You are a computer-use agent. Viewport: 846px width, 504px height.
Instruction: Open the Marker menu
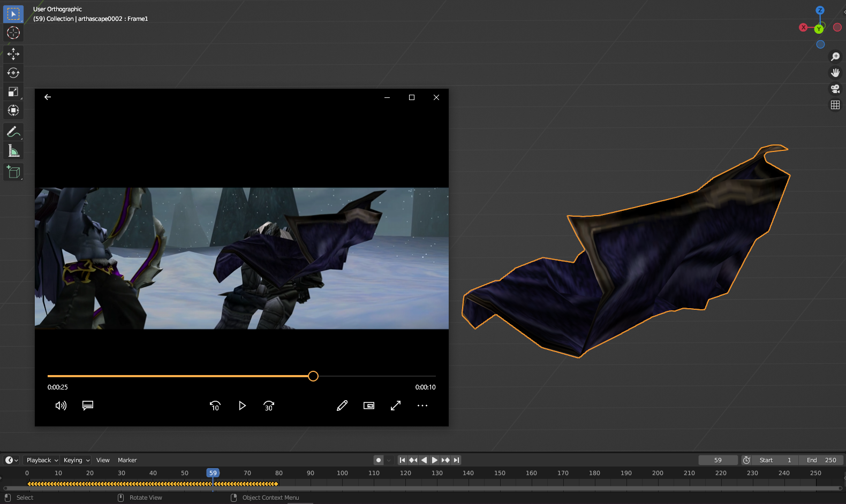coord(127,460)
